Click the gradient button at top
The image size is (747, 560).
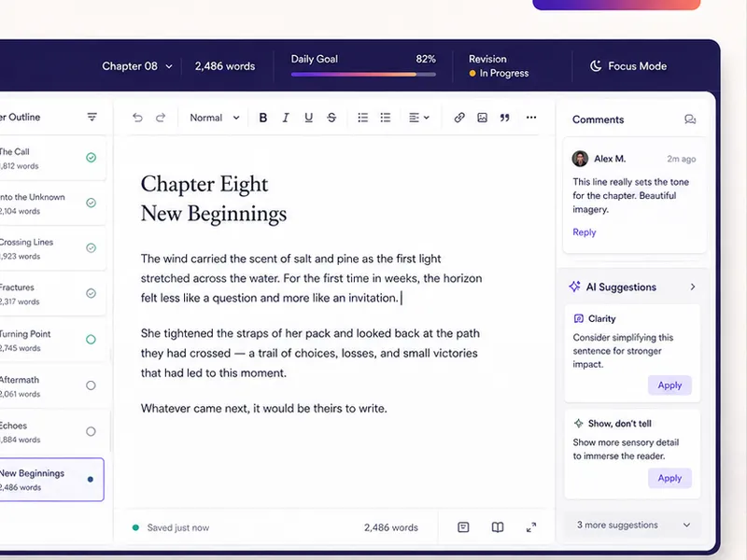[x=616, y=5]
